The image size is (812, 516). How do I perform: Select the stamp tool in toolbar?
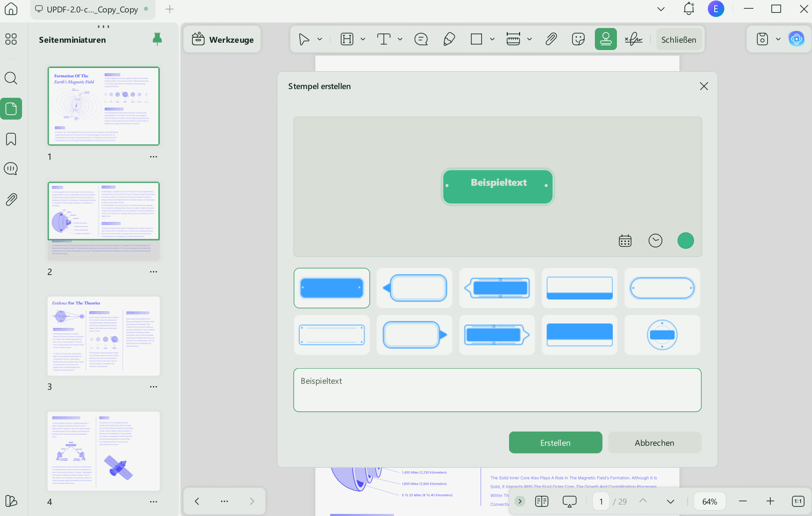(x=606, y=39)
